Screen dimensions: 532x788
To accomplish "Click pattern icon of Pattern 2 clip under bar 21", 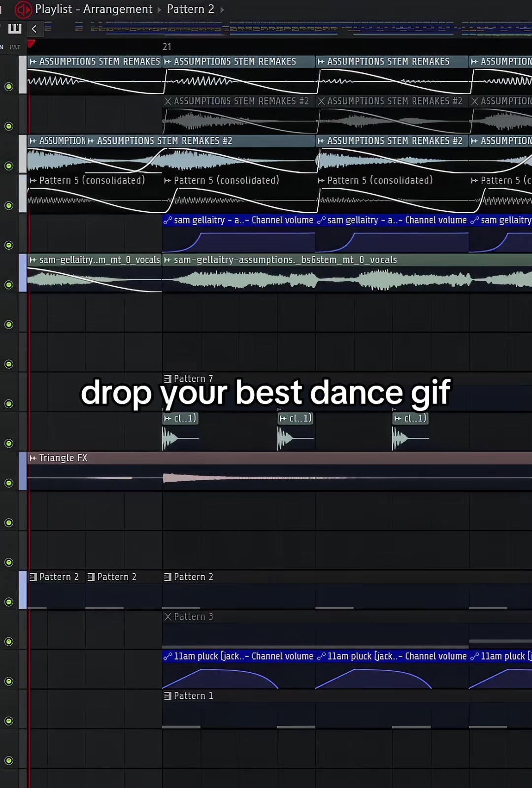I will [167, 577].
